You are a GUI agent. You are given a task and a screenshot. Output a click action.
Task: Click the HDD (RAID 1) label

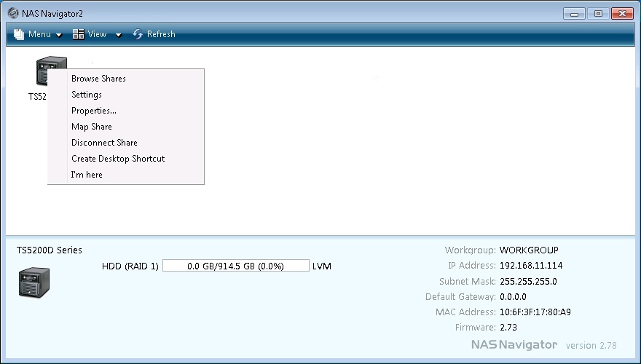pos(130,266)
